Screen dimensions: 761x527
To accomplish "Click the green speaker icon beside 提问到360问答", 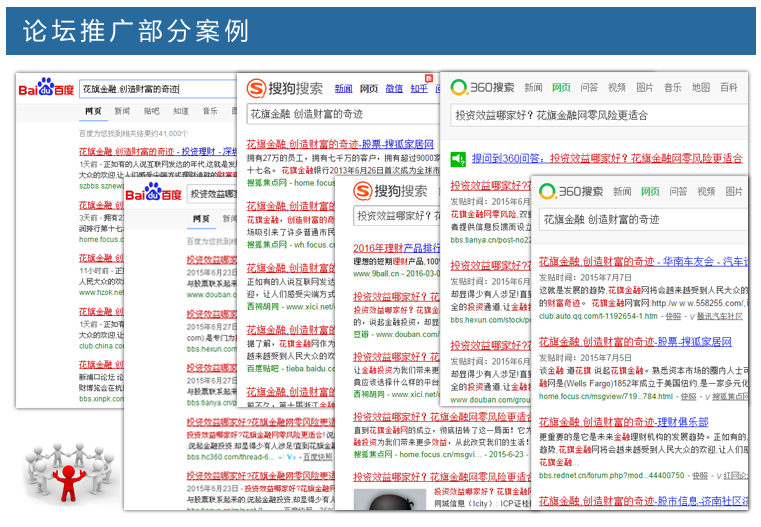I will click(458, 159).
